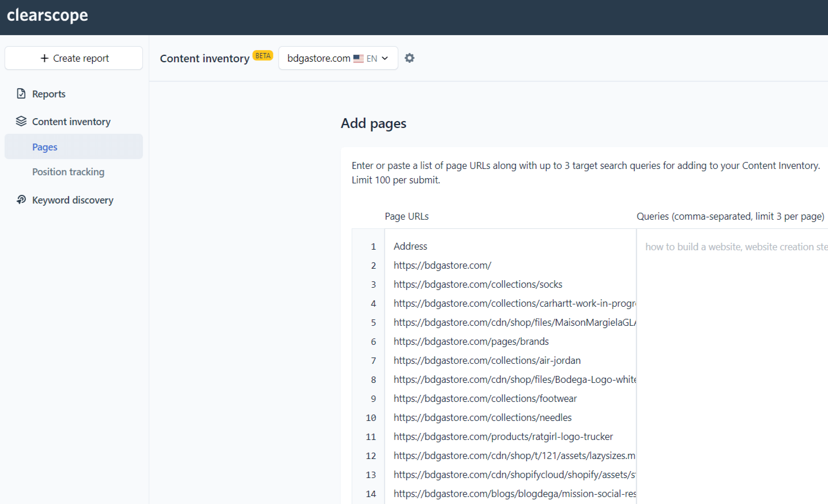Click the clearscope logo
Viewport: 828px width, 504px height.
pyautogui.click(x=47, y=16)
